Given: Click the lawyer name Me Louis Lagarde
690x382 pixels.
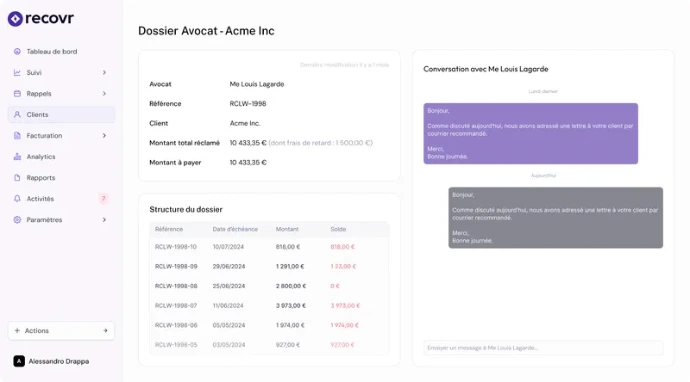Looking at the screenshot, I should click(257, 84).
